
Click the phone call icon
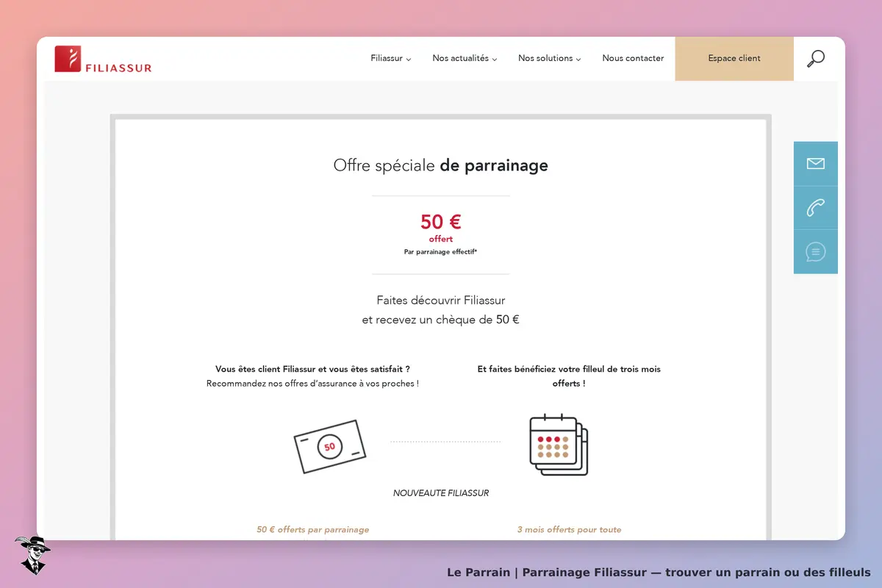[x=816, y=208]
